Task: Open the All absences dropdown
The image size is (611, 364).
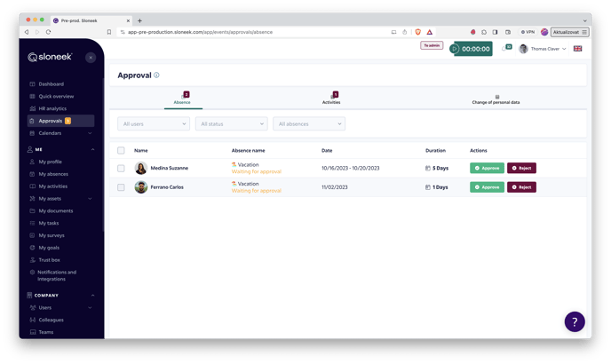Action: [x=309, y=124]
